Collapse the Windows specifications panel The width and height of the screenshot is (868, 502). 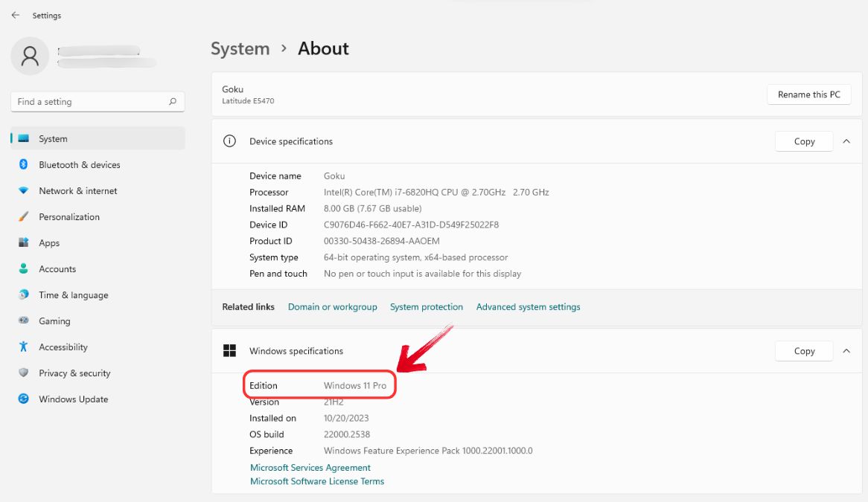click(846, 350)
